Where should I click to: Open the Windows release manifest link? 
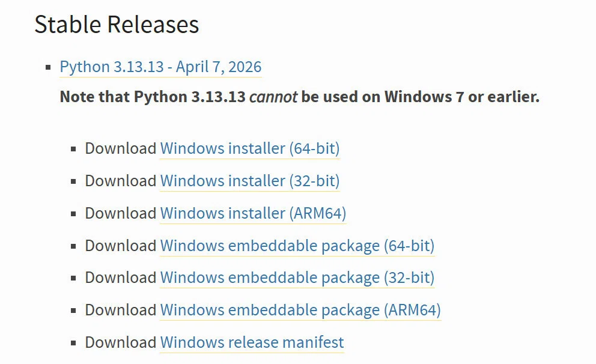pyautogui.click(x=252, y=342)
